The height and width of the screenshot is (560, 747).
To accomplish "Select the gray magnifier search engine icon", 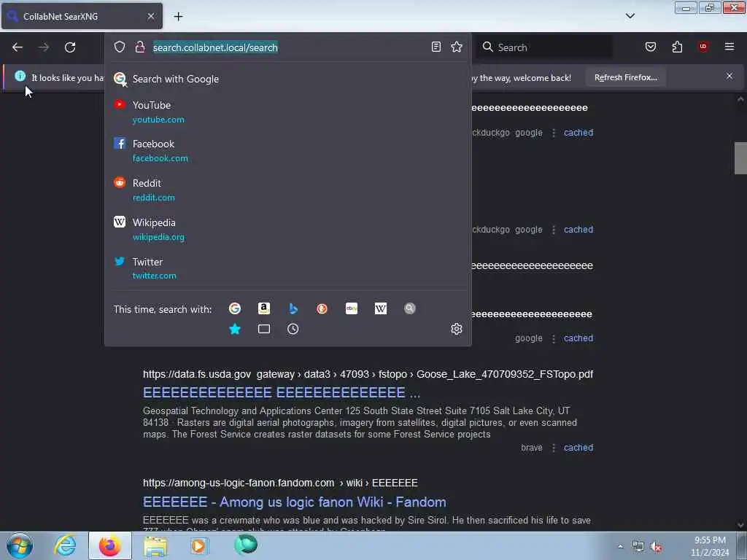I will (x=410, y=308).
